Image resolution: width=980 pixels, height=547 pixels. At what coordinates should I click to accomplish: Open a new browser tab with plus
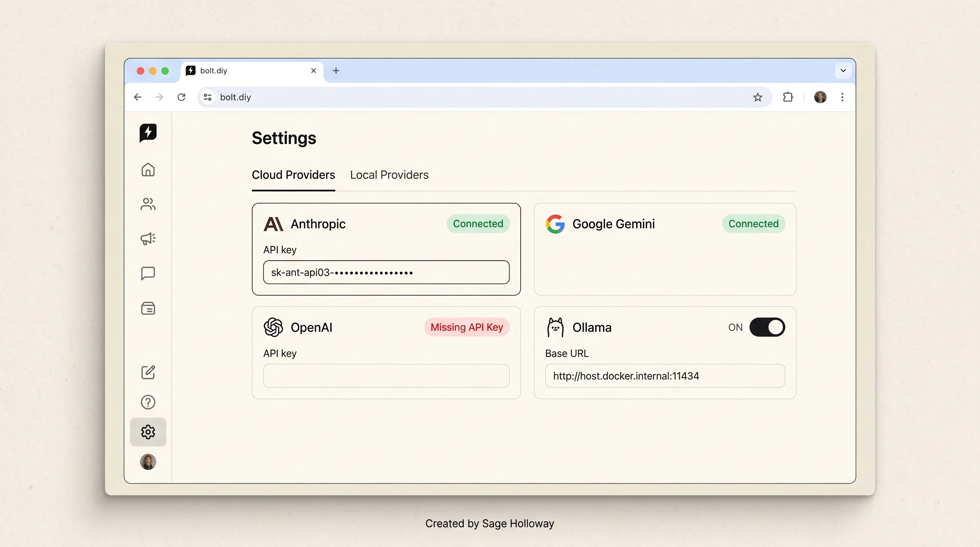(336, 71)
